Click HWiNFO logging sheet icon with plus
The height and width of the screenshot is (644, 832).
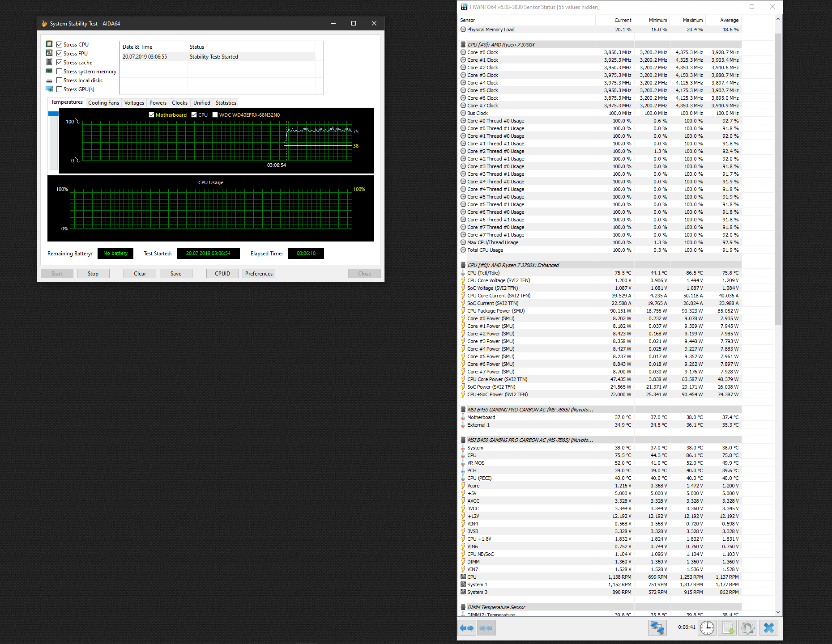tap(728, 628)
